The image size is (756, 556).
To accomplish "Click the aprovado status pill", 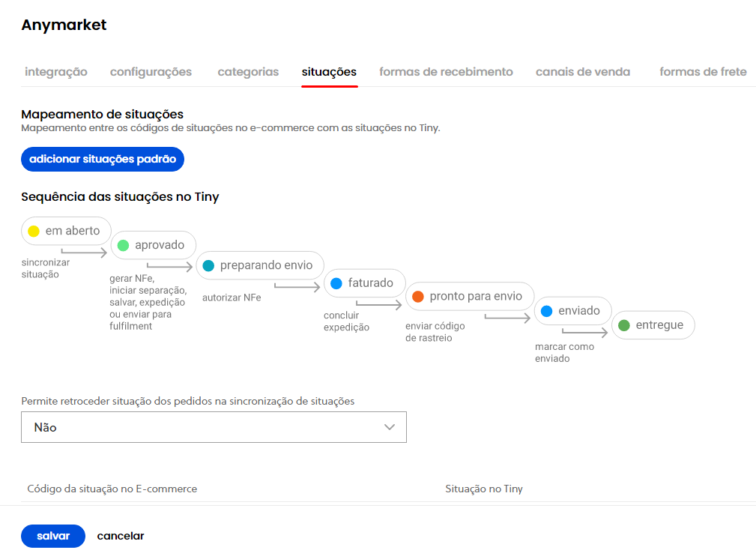I will click(x=154, y=245).
